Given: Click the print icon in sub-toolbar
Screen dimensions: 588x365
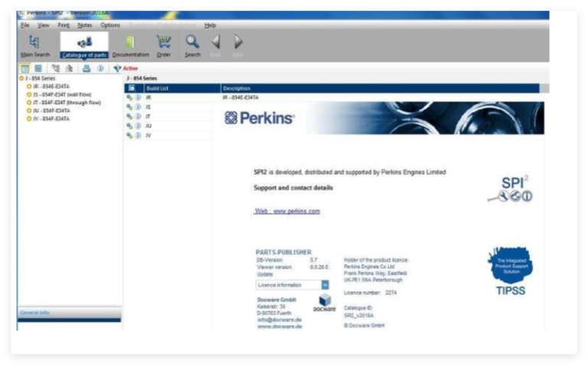Looking at the screenshot, I should click(x=87, y=69).
